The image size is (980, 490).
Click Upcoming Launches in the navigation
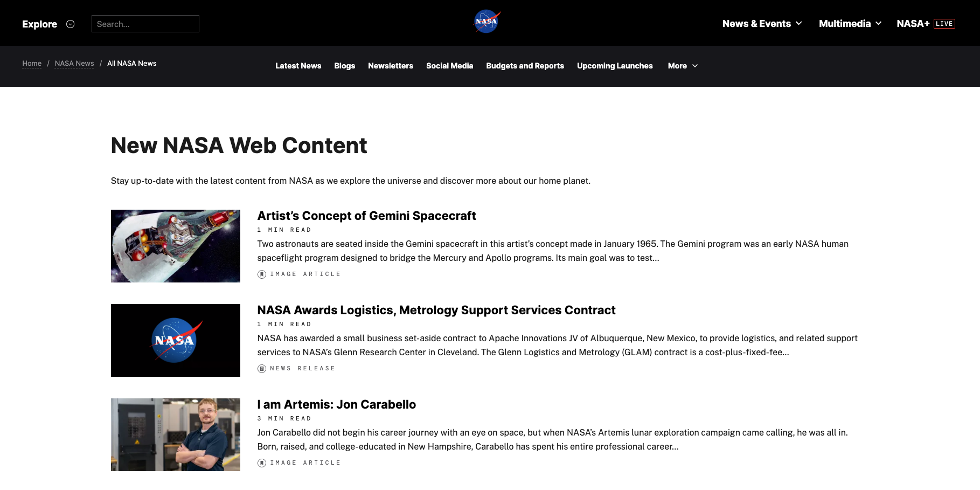(614, 66)
